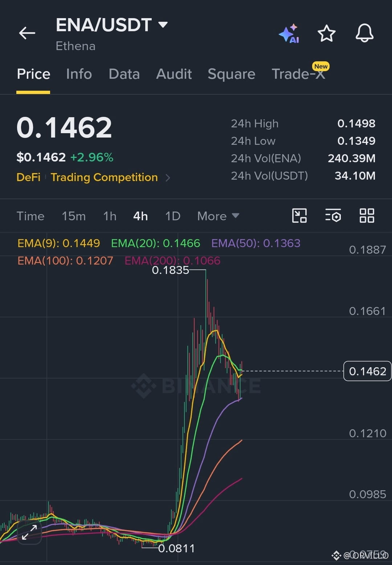The height and width of the screenshot is (565, 392).
Task: Tap the 0.1661 price axis label
Action: pos(367,311)
